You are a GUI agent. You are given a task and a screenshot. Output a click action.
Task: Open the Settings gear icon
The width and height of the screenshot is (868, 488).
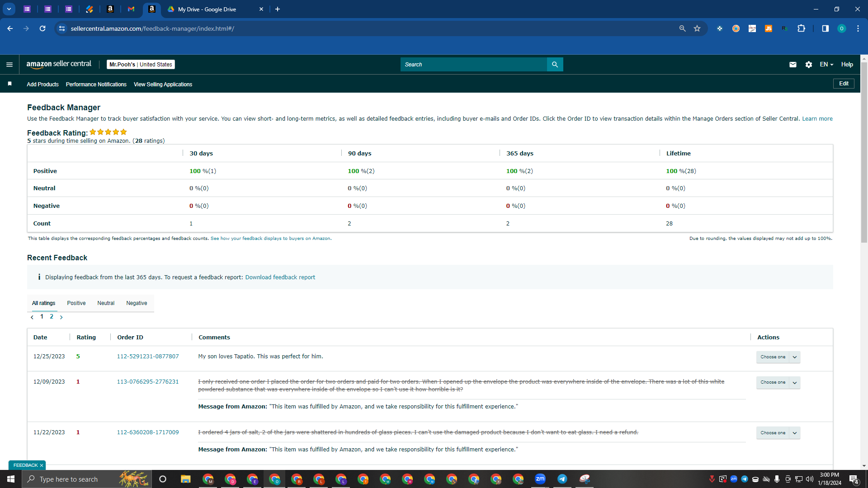(x=809, y=65)
